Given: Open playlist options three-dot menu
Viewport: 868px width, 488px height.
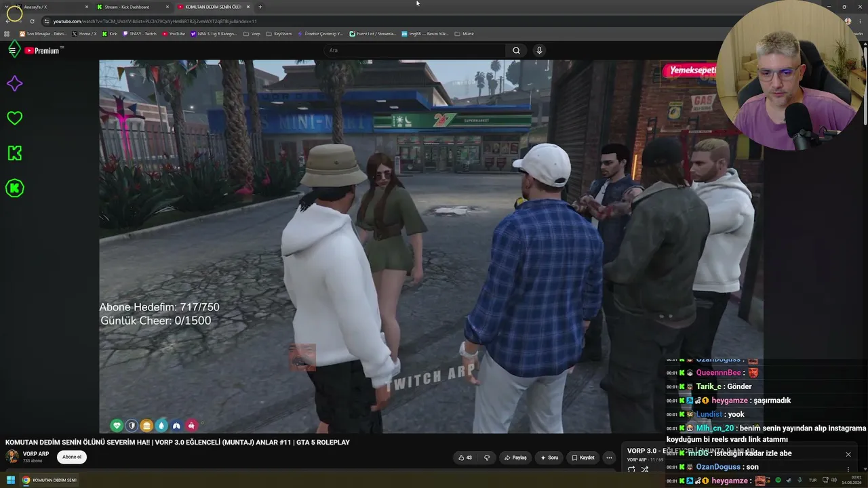Looking at the screenshot, I should pyautogui.click(x=848, y=469).
